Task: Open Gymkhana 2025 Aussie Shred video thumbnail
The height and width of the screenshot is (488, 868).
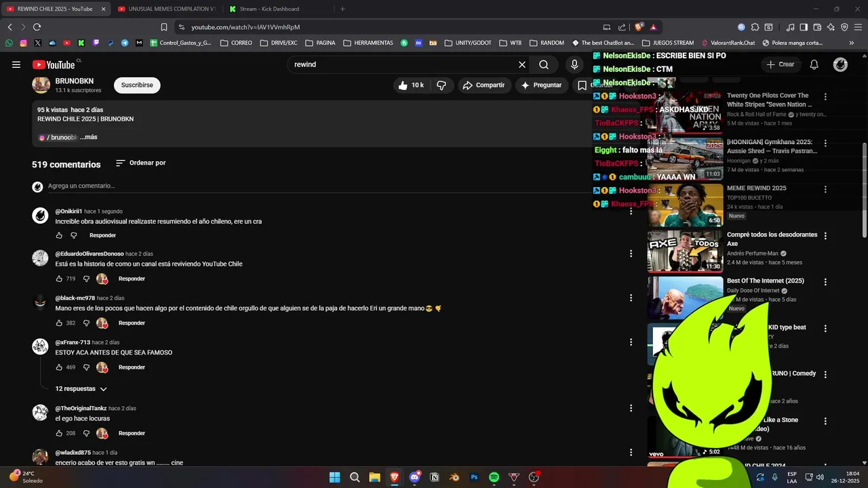Action: pos(685,159)
